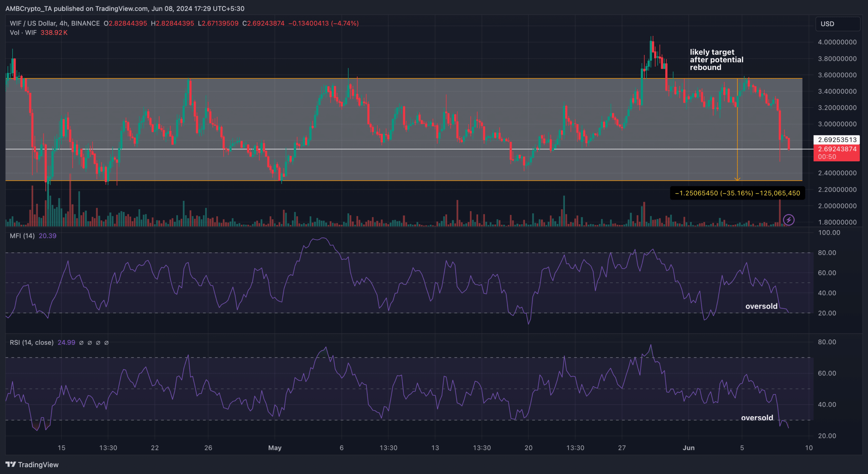Click the close price C2.69243874 in header
868x474 pixels.
pyautogui.click(x=263, y=23)
